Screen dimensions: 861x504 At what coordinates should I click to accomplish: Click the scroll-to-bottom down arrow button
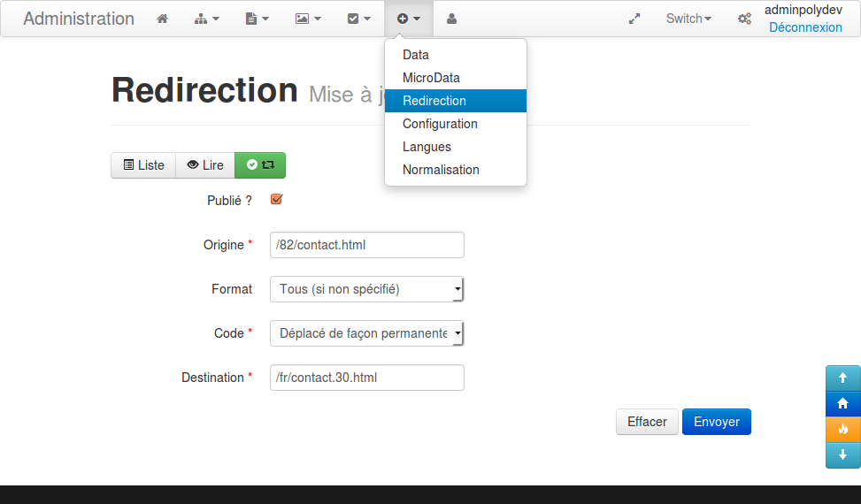(x=842, y=455)
